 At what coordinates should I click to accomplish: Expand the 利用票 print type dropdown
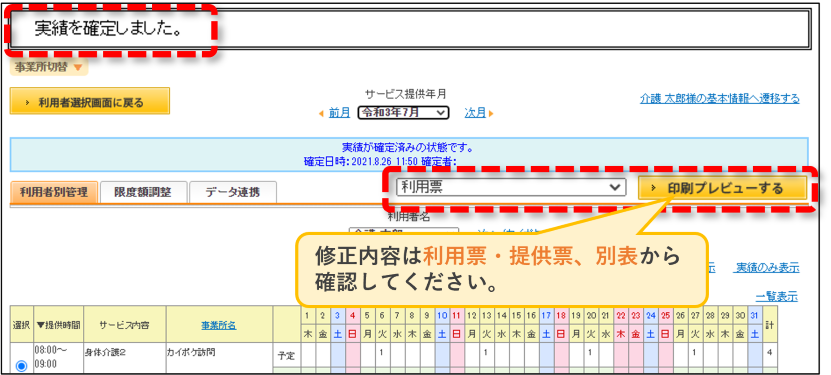511,187
